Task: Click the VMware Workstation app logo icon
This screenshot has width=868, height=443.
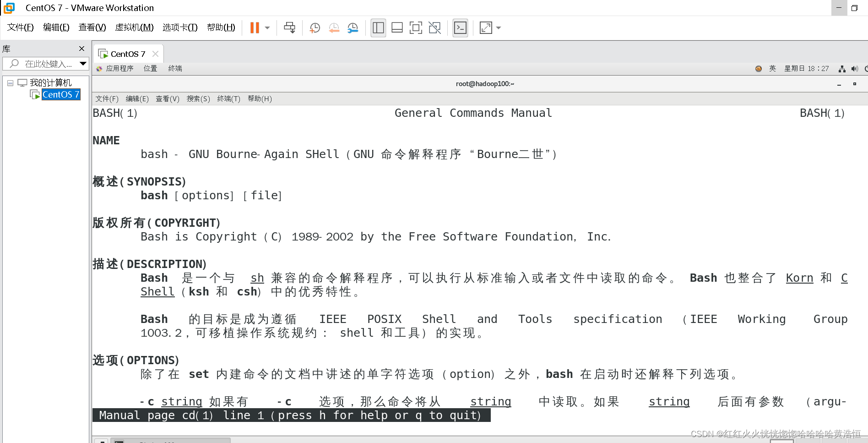Action: click(x=9, y=8)
